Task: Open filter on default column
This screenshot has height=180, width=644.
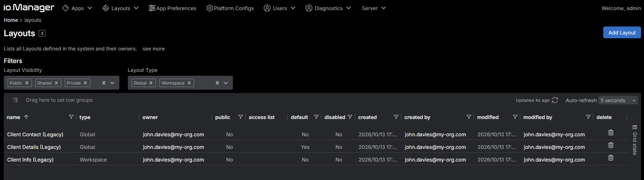Action: (316, 117)
